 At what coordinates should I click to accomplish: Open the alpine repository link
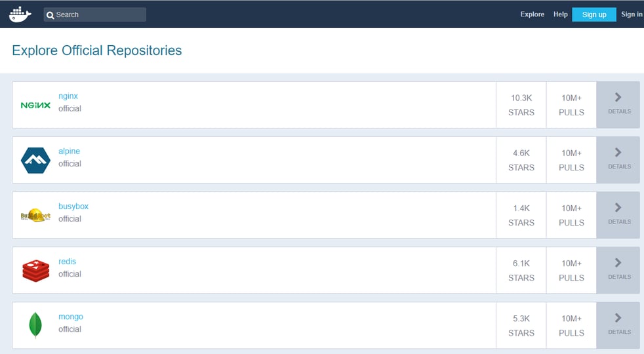(69, 151)
